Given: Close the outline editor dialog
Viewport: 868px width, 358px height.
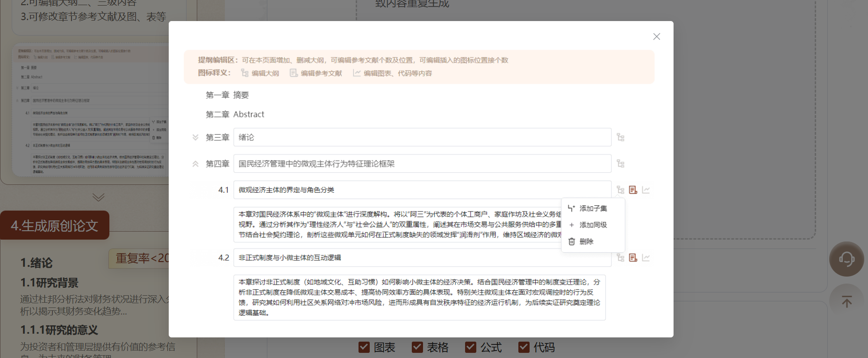Looking at the screenshot, I should pyautogui.click(x=656, y=37).
